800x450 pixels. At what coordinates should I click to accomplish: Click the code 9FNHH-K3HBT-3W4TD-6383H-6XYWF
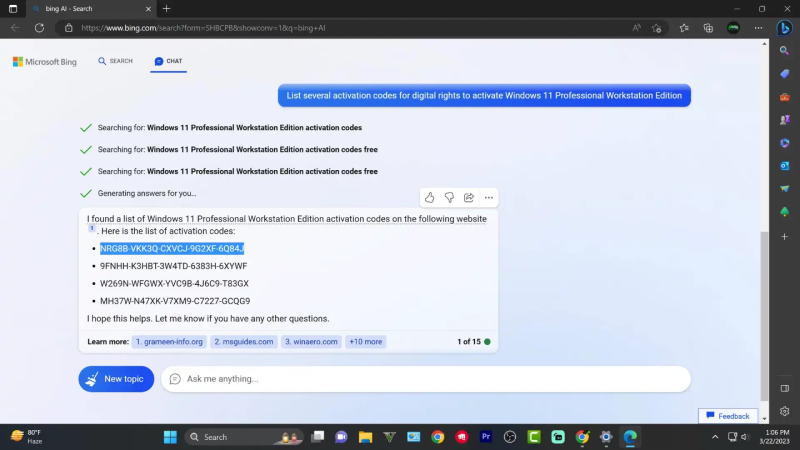coord(173,266)
